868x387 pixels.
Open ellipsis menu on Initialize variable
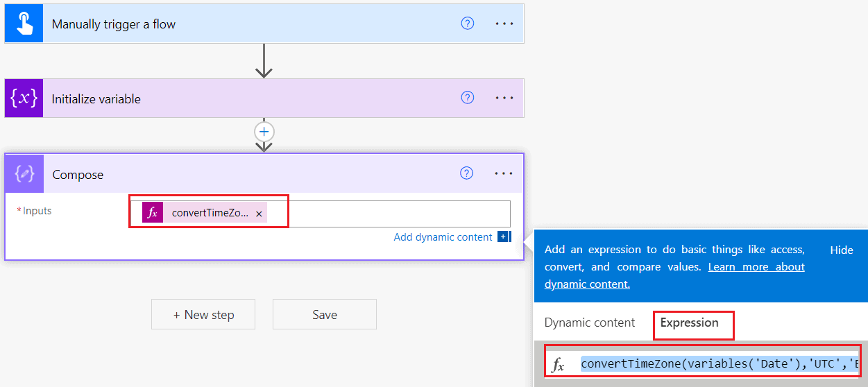(504, 98)
